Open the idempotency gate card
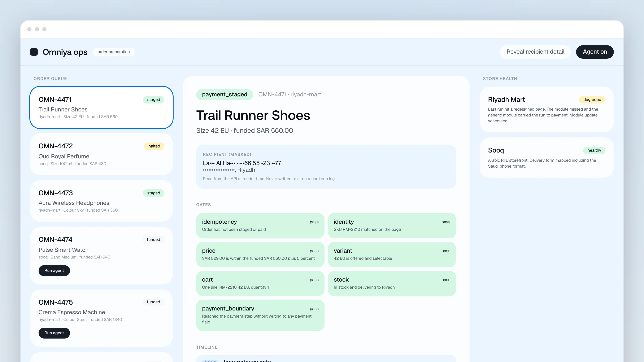 pos(260,226)
